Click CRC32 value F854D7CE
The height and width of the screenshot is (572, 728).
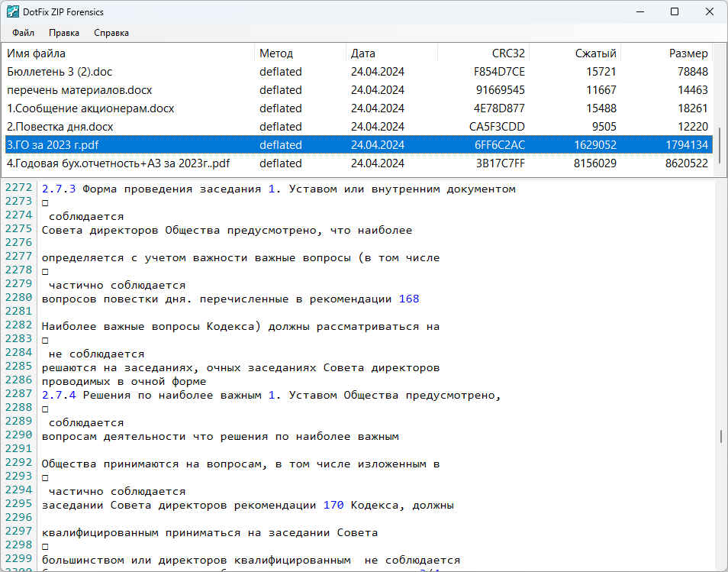pos(499,72)
